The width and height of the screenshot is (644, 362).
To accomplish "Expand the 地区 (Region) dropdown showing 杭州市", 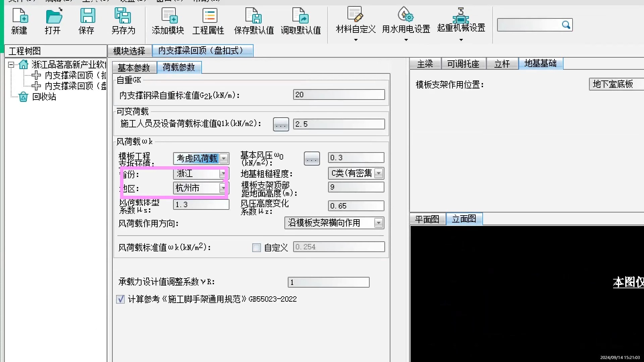I will (223, 188).
